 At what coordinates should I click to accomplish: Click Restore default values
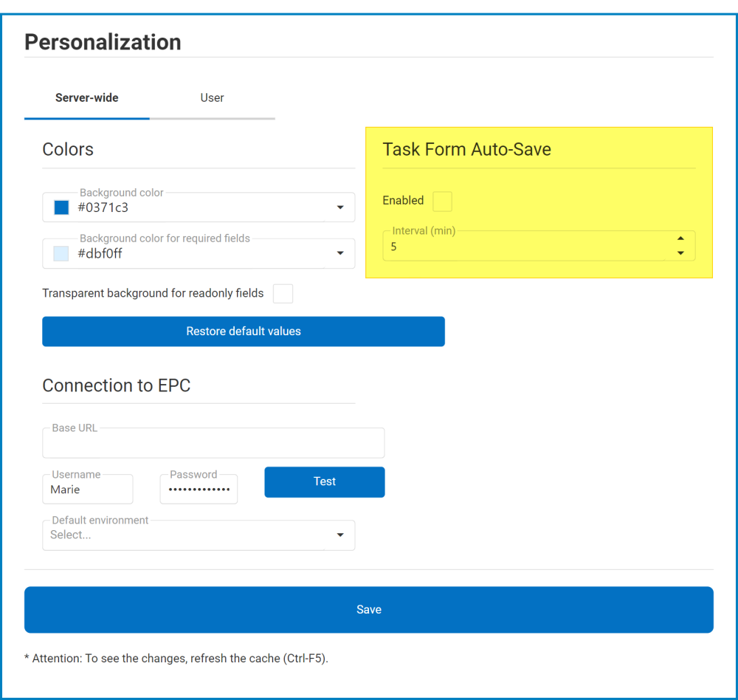coord(244,331)
